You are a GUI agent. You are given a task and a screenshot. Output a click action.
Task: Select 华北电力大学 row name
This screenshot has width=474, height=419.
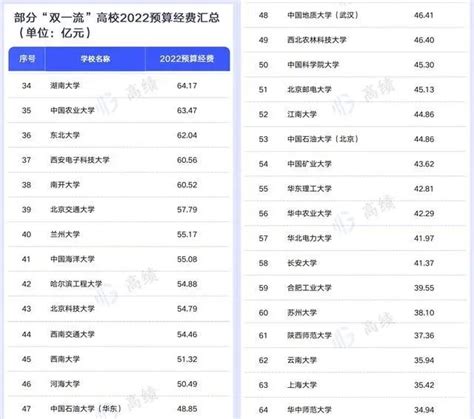pos(310,238)
